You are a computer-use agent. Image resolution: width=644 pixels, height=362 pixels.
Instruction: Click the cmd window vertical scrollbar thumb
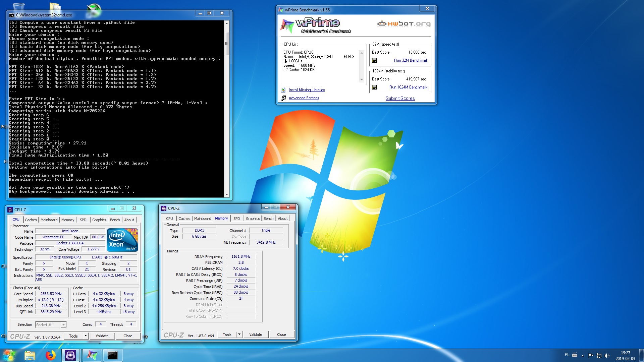(x=227, y=44)
